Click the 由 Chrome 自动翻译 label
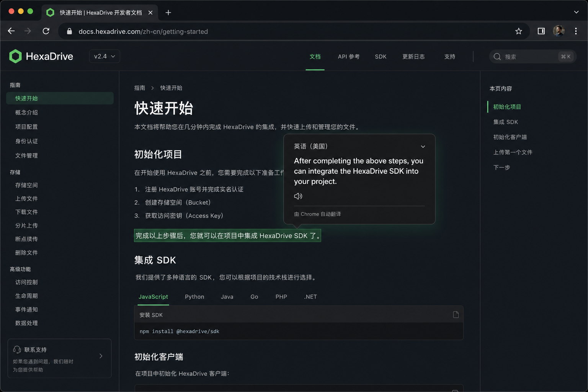Image resolution: width=588 pixels, height=392 pixels. (317, 214)
